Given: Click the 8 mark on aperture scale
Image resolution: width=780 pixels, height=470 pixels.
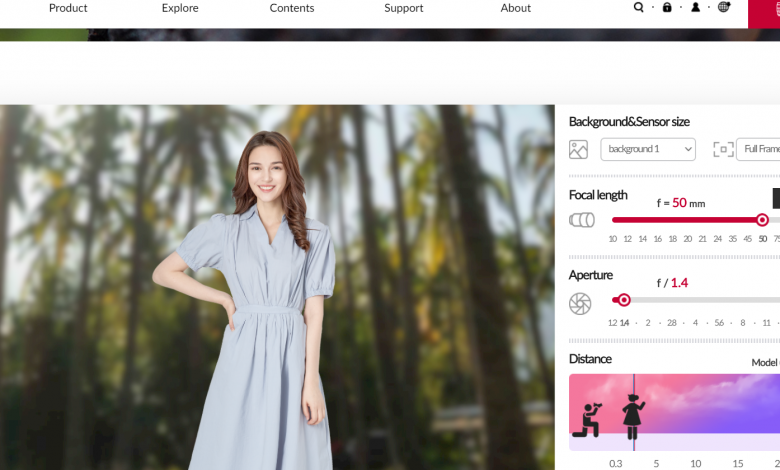Looking at the screenshot, I should pos(743,323).
